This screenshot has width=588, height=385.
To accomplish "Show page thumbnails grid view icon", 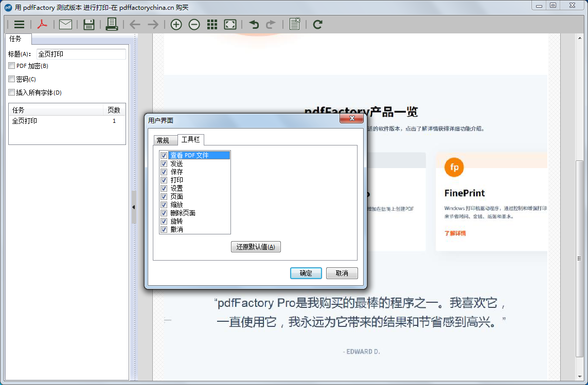I will [x=212, y=24].
